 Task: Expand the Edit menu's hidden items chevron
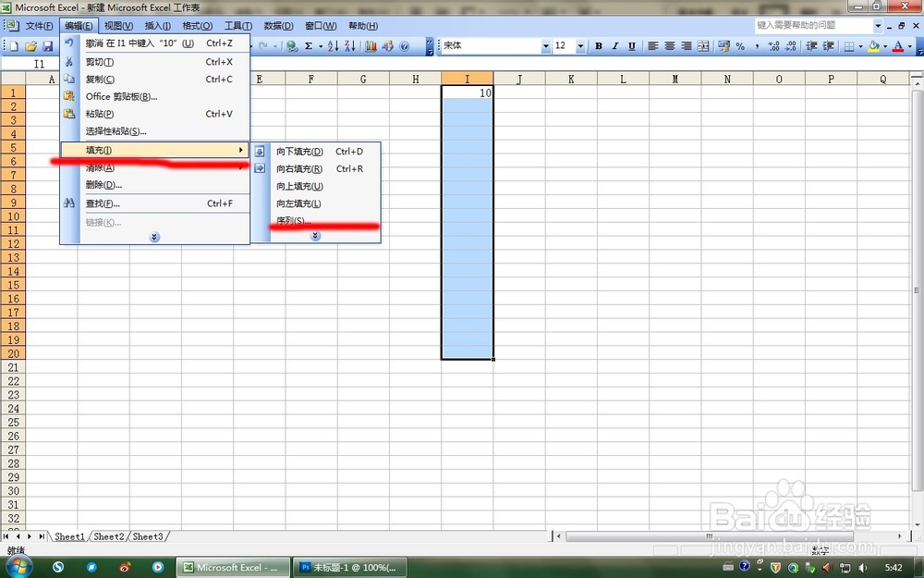[x=154, y=237]
